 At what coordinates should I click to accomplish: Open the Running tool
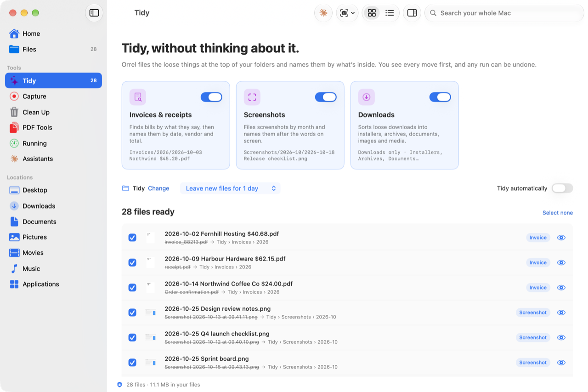click(x=53, y=143)
